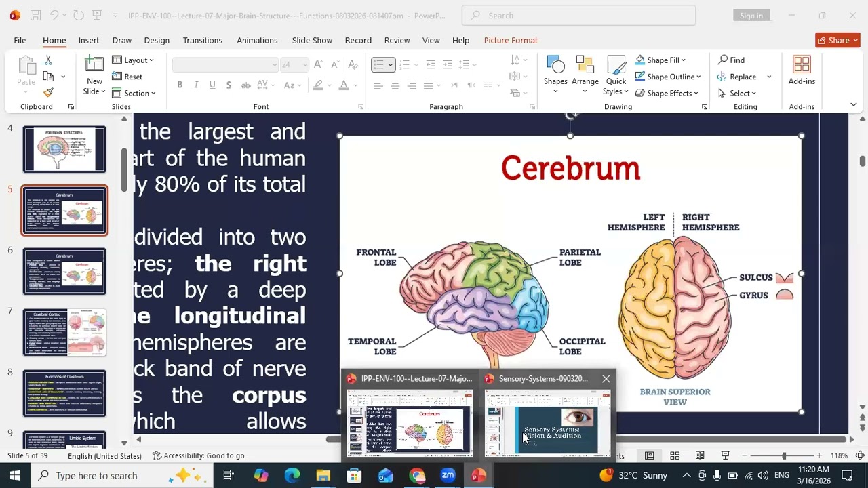Click the Format Painter brush icon
This screenshot has height=488, width=868.
click(x=48, y=92)
